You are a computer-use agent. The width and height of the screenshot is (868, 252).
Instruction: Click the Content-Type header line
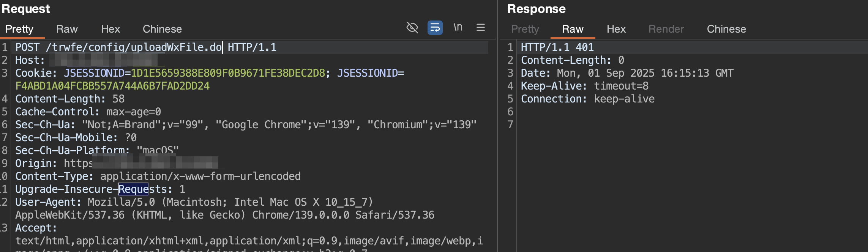pos(158,176)
